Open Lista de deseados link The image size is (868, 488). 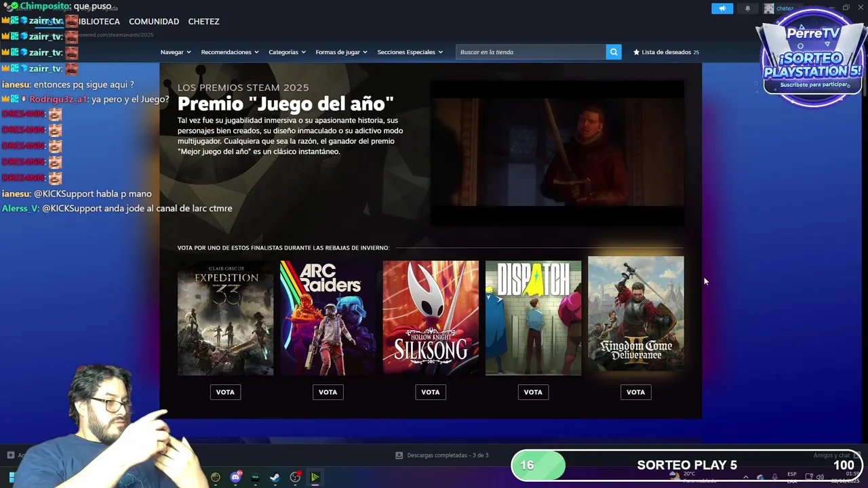pos(666,52)
